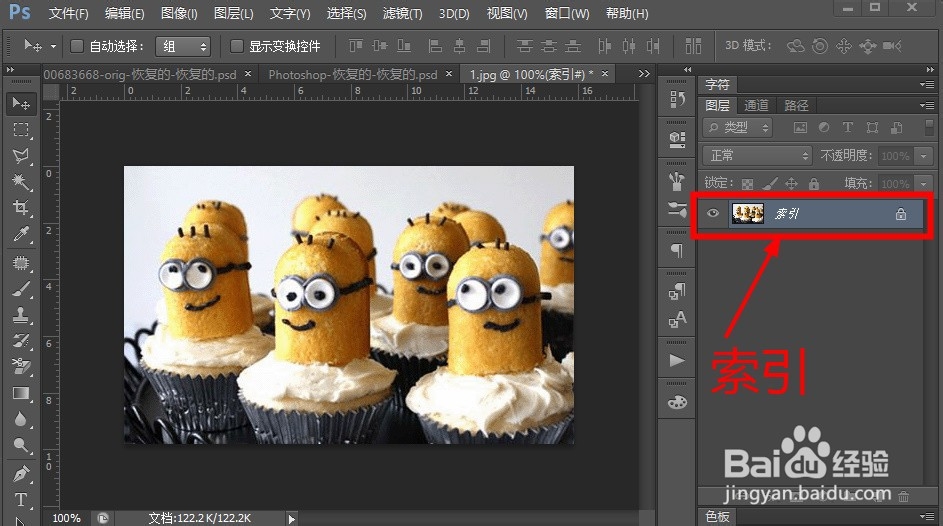
Task: Open the 类型 layer filter dropdown
Action: tap(737, 127)
